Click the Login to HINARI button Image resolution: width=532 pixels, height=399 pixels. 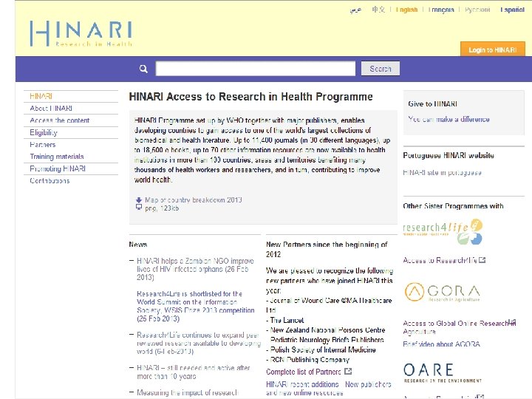coord(493,50)
